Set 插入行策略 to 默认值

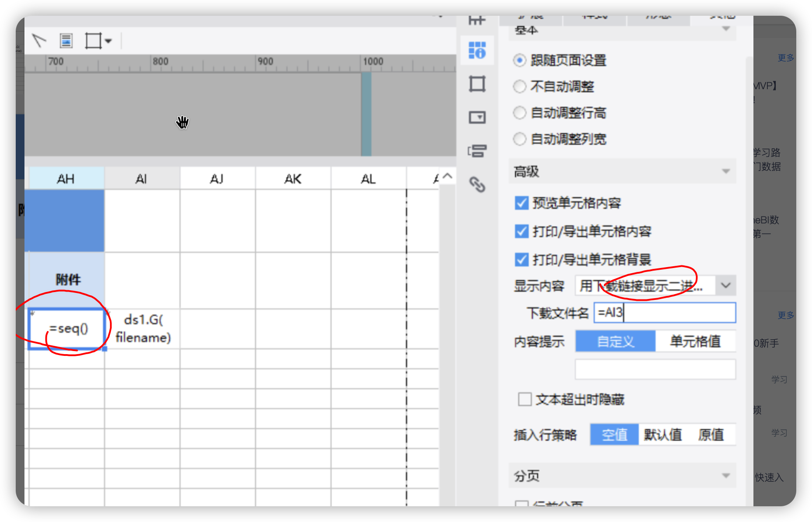pyautogui.click(x=663, y=435)
